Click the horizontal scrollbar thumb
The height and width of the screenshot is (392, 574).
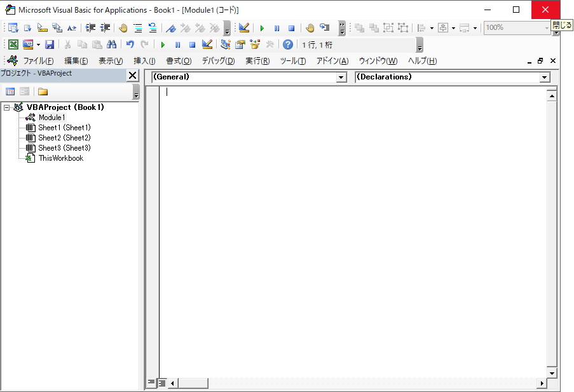pos(193,383)
